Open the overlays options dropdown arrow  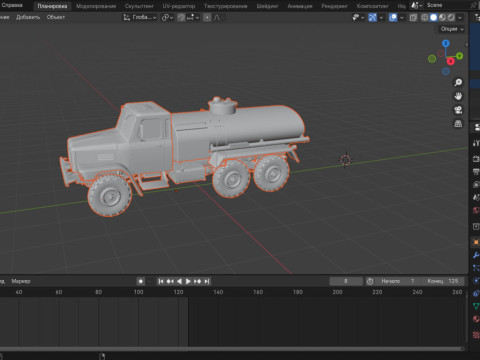click(x=402, y=17)
